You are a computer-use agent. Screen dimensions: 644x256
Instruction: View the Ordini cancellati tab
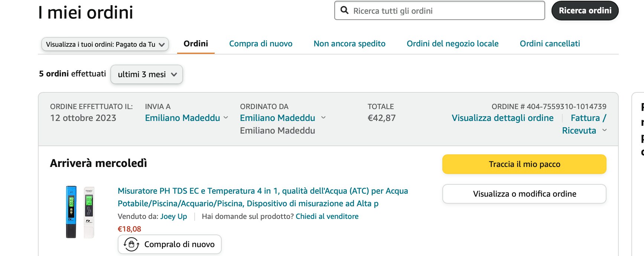(x=550, y=44)
